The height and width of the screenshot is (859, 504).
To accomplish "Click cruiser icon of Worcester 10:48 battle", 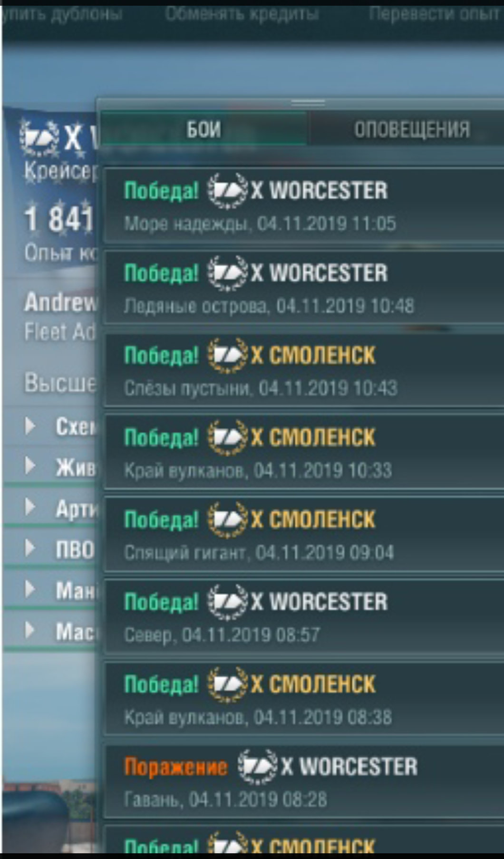I will (228, 273).
